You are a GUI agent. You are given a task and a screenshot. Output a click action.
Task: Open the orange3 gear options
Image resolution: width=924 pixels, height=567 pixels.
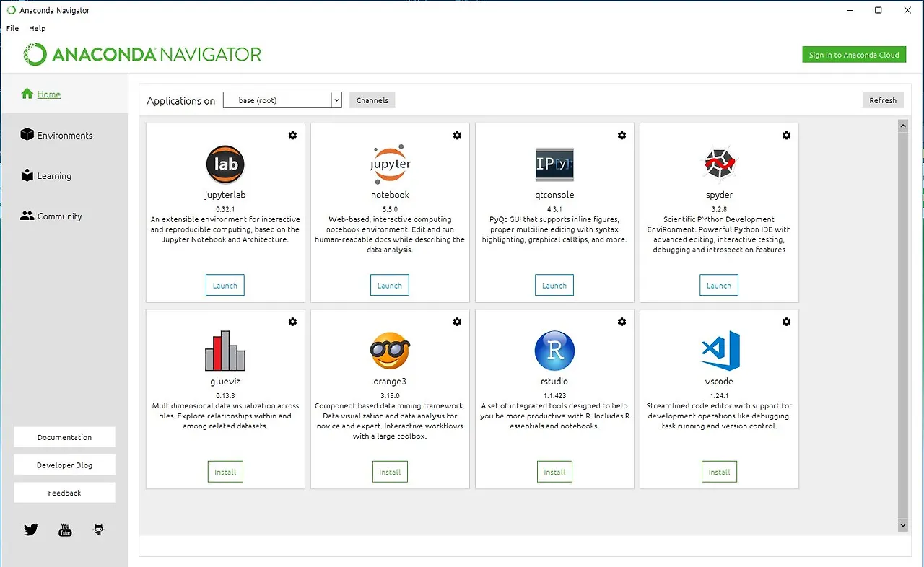[457, 322]
